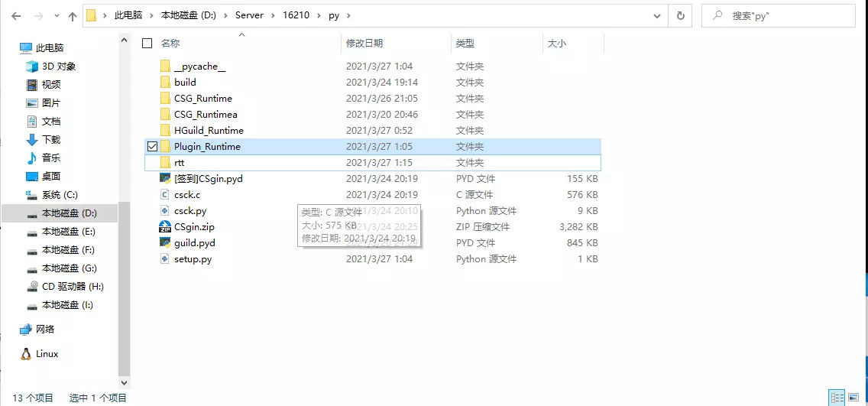868x406 pixels.
Task: Expand chevron after py breadcrumb
Action: [348, 16]
